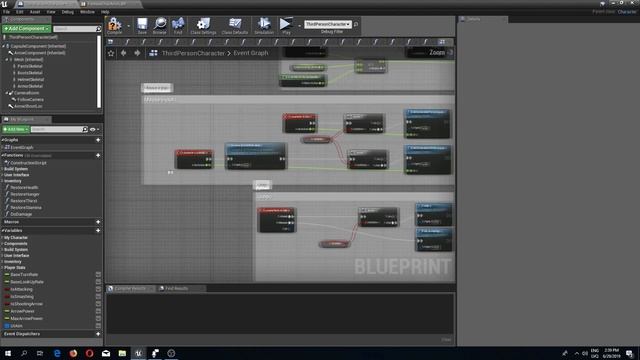This screenshot has height=360, width=640.
Task: Toggle IsAttacking variable visibility eye
Action: (98, 289)
